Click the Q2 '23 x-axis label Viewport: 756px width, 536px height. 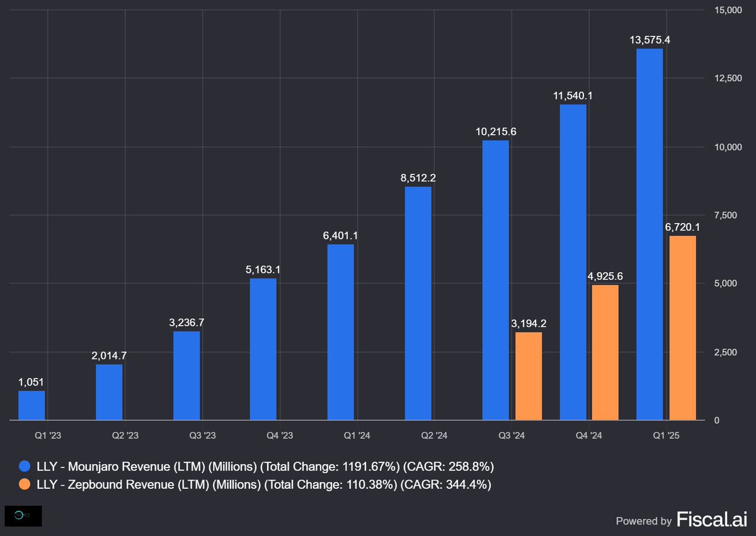coord(125,436)
